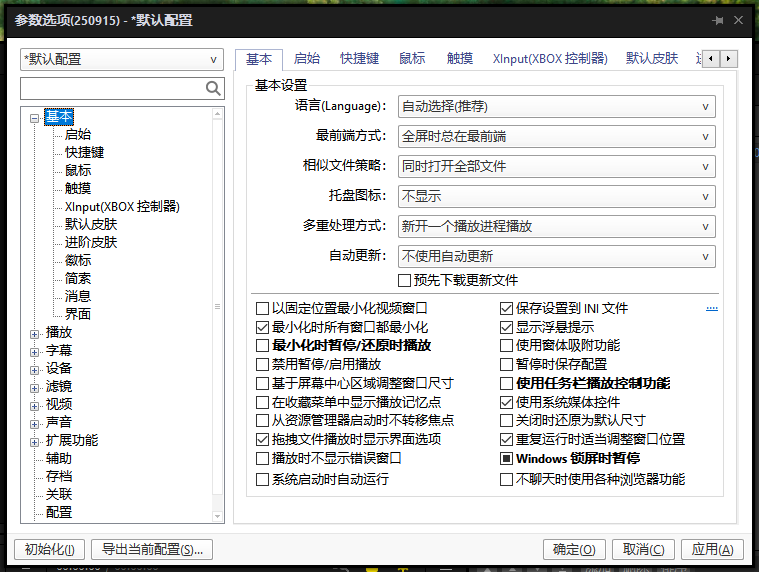Open the 语言(Language) dropdown
Viewport: 759px width, 572px height.
(556, 106)
